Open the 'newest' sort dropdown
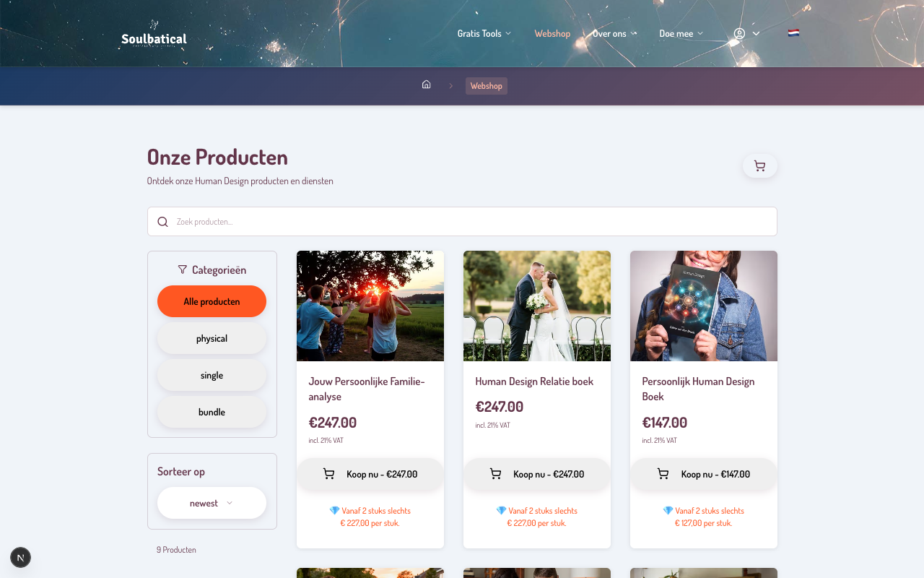This screenshot has height=578, width=924. pos(212,503)
